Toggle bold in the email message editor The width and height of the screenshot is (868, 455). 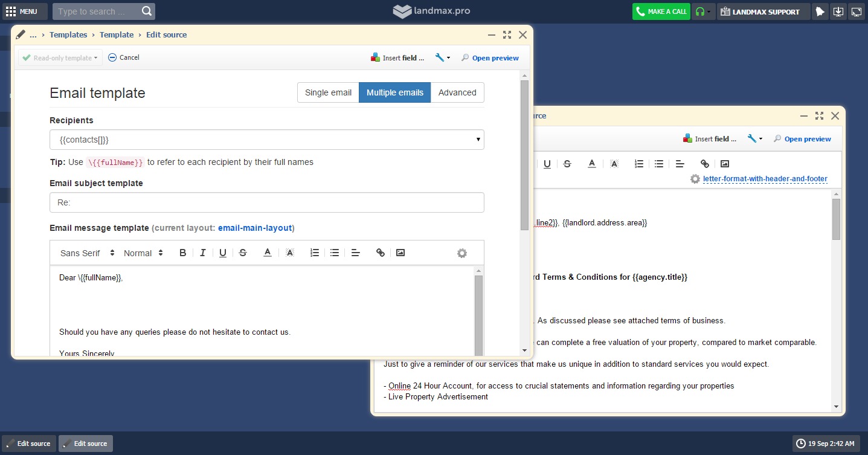point(183,253)
